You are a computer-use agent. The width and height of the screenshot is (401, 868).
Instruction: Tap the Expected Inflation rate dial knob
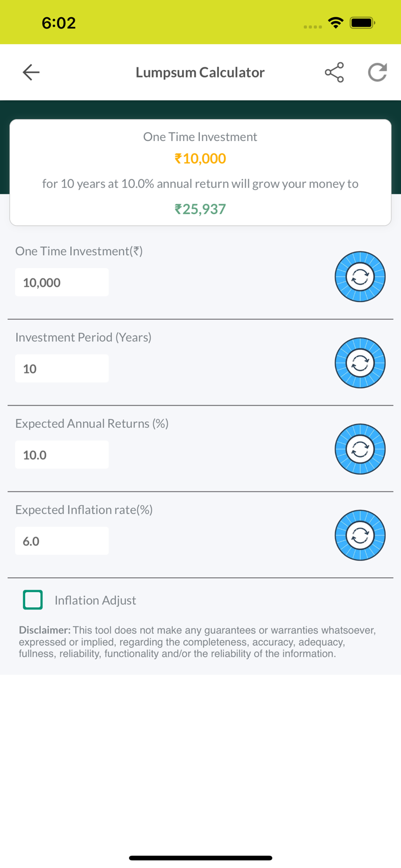pyautogui.click(x=360, y=535)
